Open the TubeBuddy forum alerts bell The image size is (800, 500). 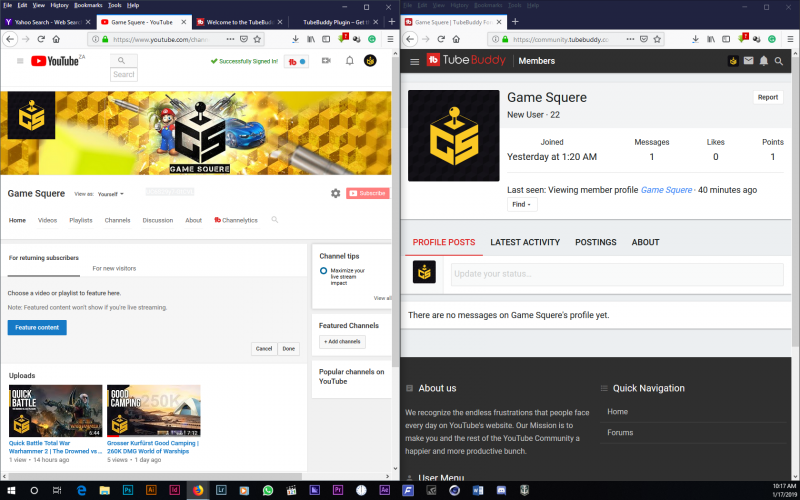click(x=764, y=61)
